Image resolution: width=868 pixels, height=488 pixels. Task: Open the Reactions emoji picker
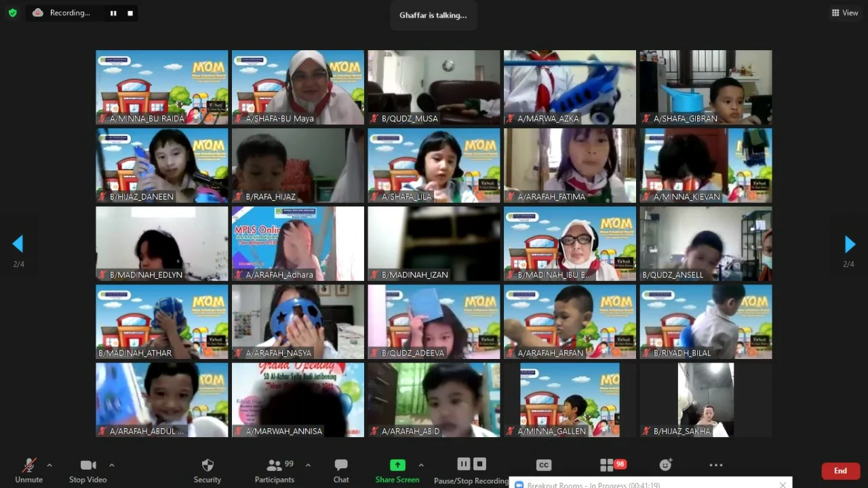click(x=665, y=465)
